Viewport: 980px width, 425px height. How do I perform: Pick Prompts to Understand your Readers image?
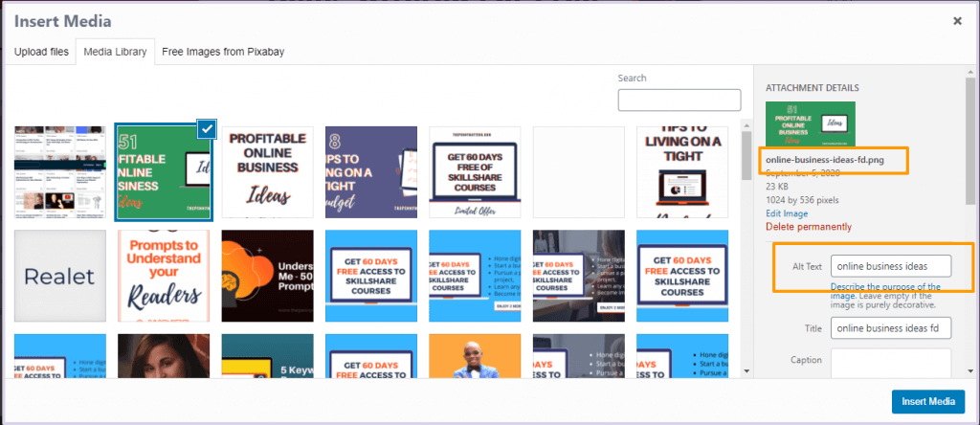coord(164,276)
